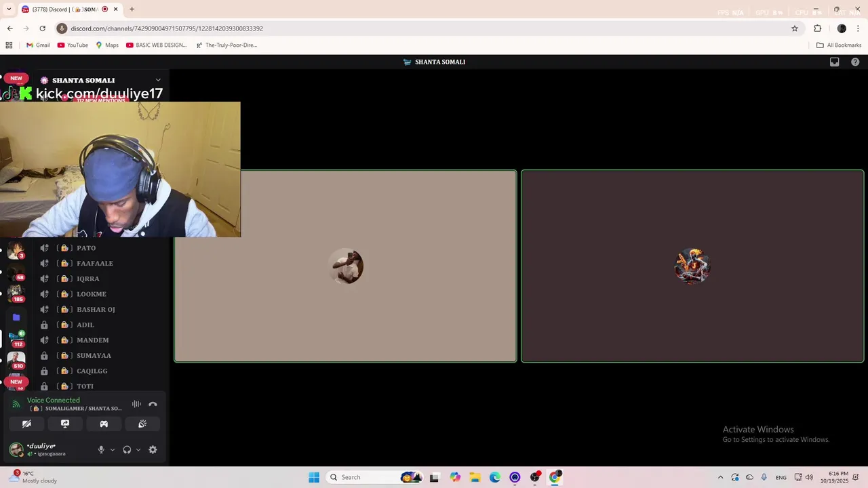Open headphone output options arrow

(138, 449)
